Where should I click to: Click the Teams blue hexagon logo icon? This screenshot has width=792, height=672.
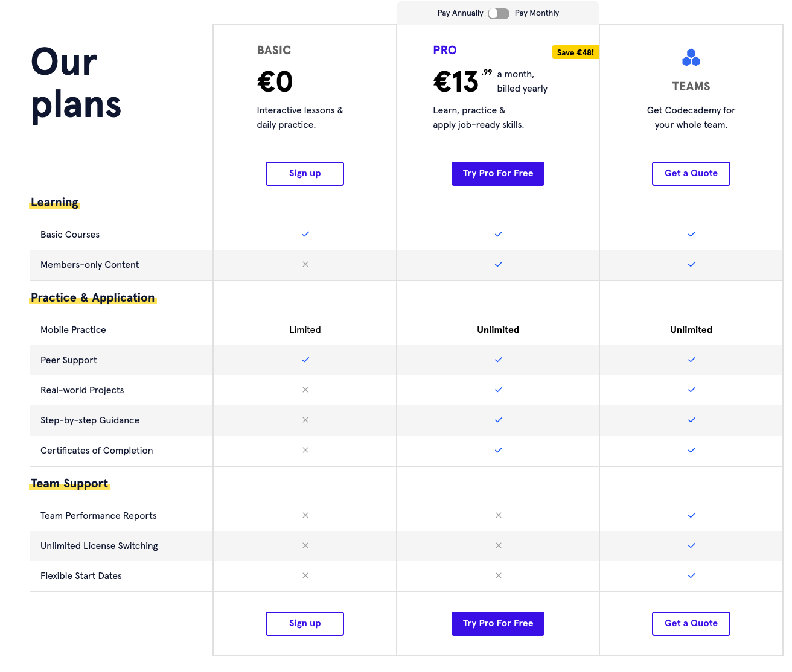[691, 58]
